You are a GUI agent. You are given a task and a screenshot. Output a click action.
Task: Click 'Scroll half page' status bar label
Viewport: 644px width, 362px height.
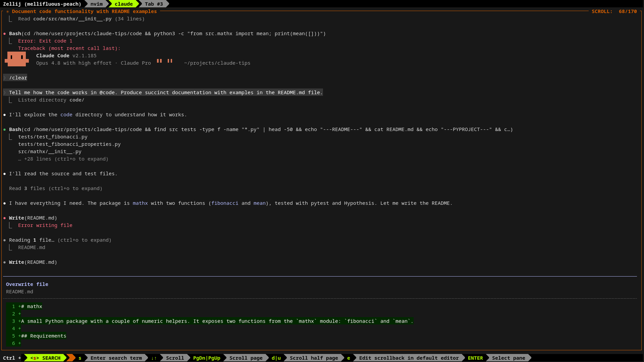(314, 358)
